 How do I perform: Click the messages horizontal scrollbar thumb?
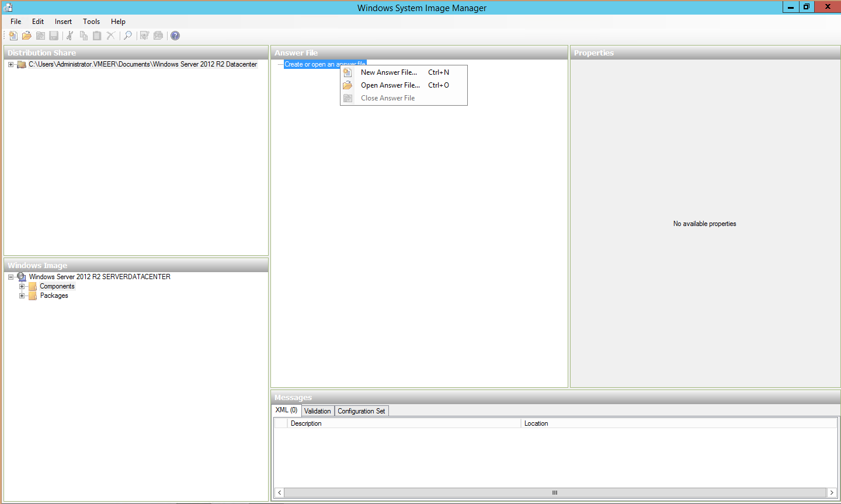pyautogui.click(x=555, y=493)
